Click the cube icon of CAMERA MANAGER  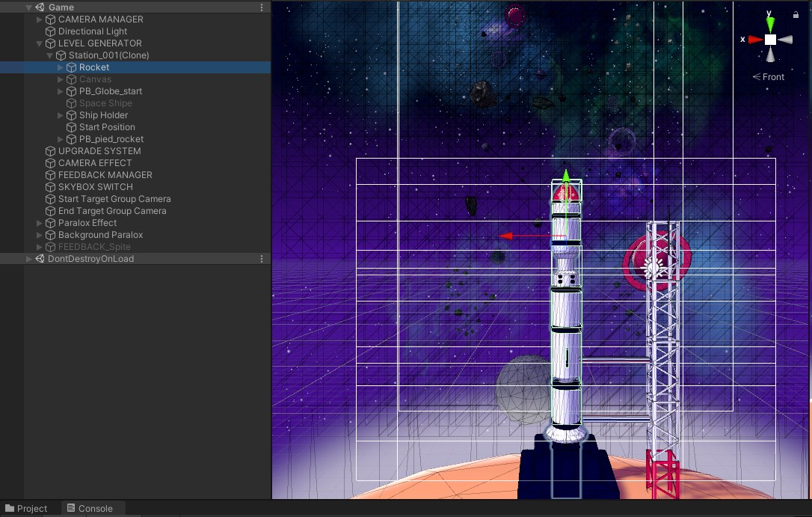pos(50,19)
